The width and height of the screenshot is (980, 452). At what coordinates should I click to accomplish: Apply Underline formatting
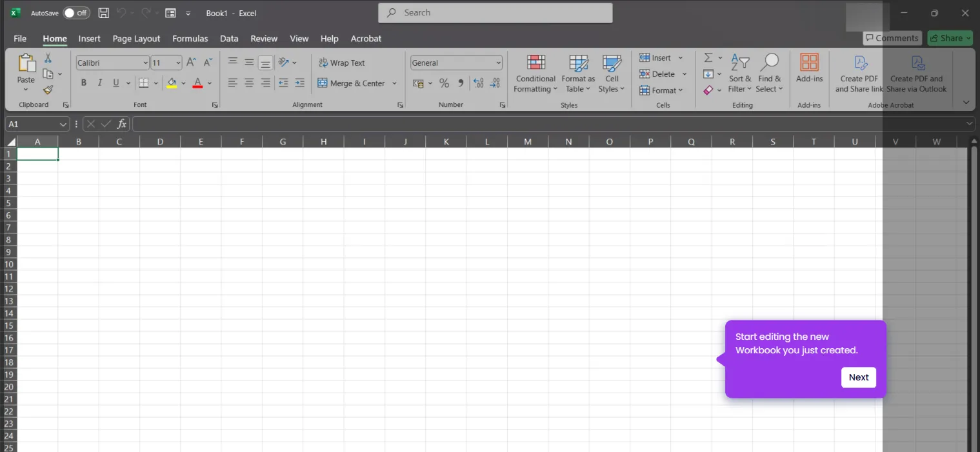116,83
